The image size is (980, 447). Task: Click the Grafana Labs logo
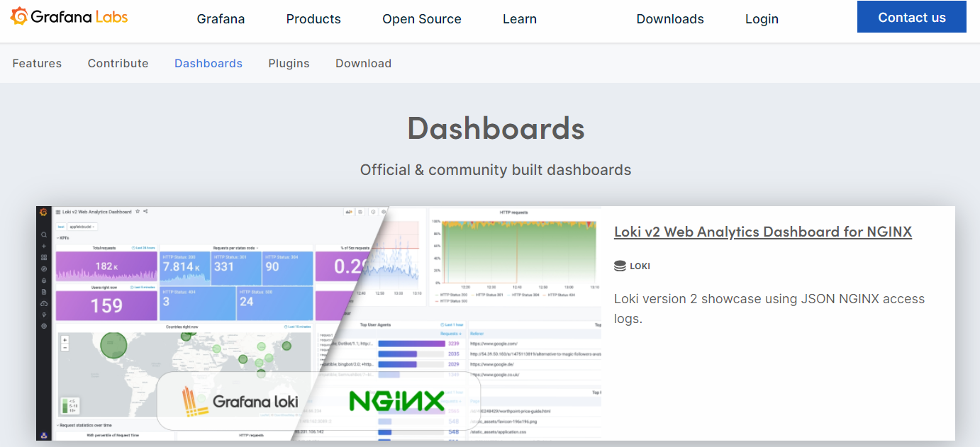[x=69, y=17]
